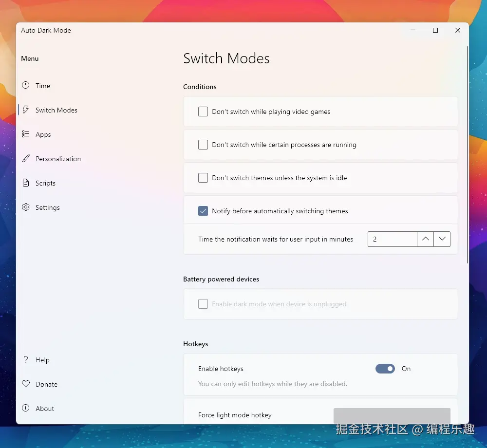Image resolution: width=487 pixels, height=448 pixels.
Task: Open the Scripts page
Action: [45, 183]
